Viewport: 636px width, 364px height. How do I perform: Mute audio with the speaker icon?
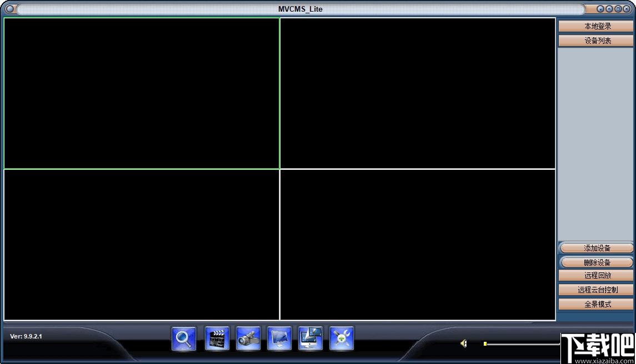tap(464, 343)
